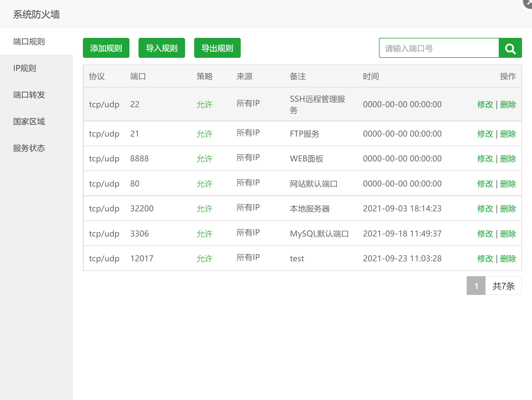
Task: Modify the port 32200 rule
Action: pos(485,209)
